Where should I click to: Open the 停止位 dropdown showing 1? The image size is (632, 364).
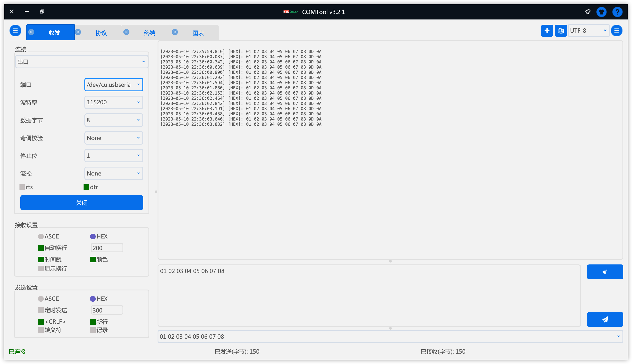pyautogui.click(x=113, y=156)
